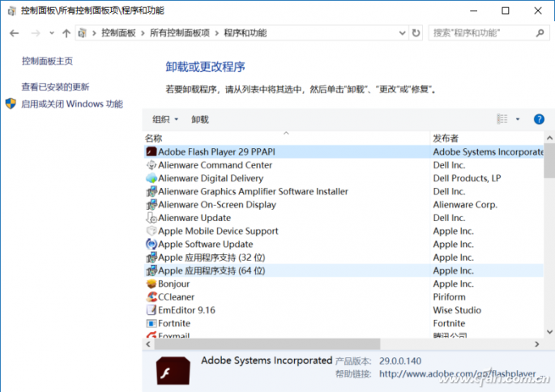The image size is (555, 392).
Task: Click the Alienware Digital Delivery cloud icon
Action: [152, 178]
